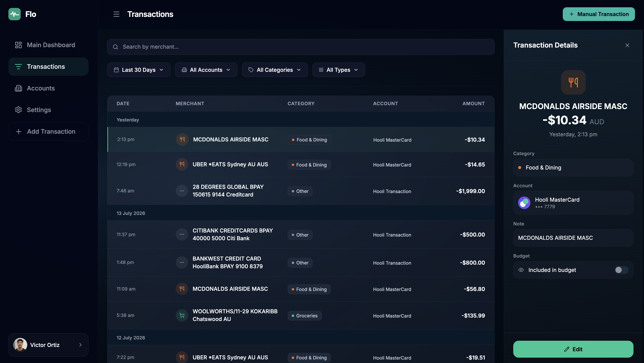Open the Hooli MasterCard account card in details
Screen dimensions: 644x363
click(573, 203)
